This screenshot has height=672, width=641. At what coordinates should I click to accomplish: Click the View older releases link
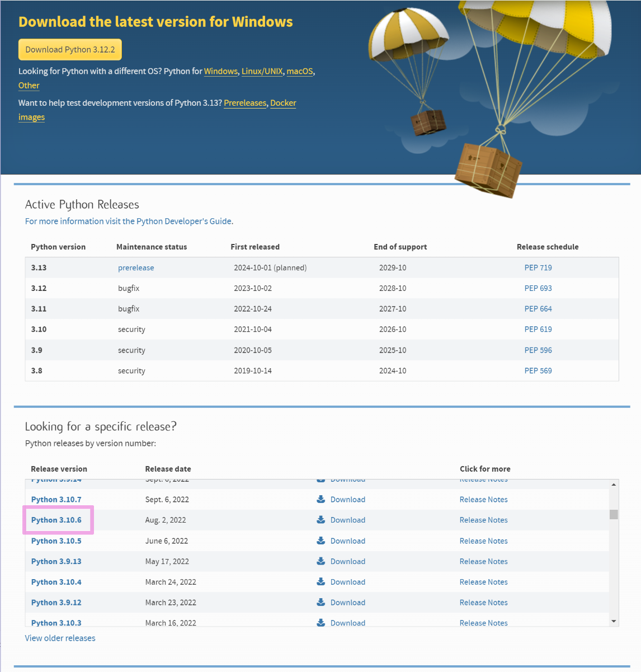(x=60, y=638)
